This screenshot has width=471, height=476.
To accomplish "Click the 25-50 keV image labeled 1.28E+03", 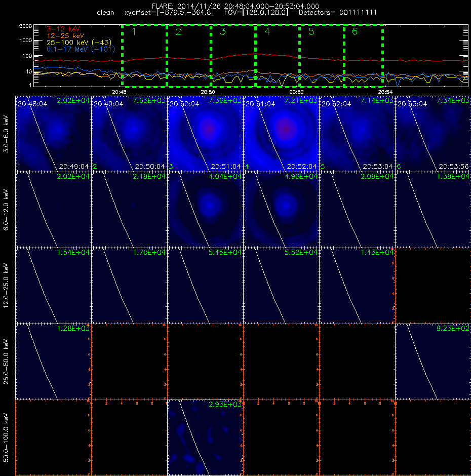I will pyautogui.click(x=53, y=362).
